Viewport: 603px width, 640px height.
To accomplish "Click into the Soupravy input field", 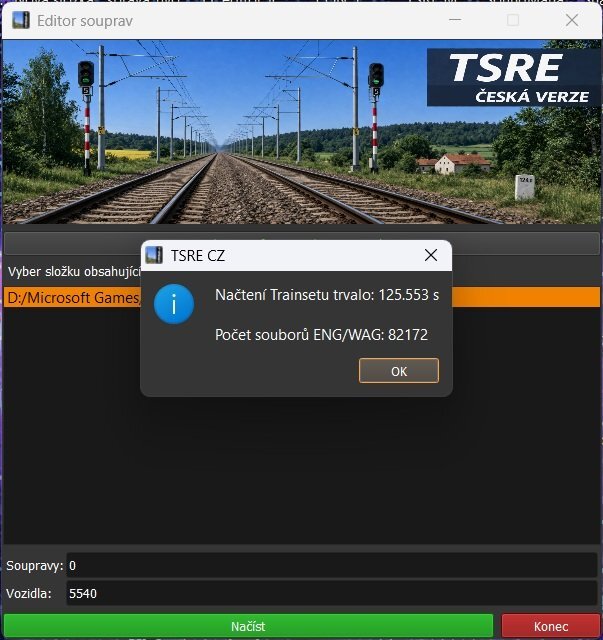I will tap(330, 566).
